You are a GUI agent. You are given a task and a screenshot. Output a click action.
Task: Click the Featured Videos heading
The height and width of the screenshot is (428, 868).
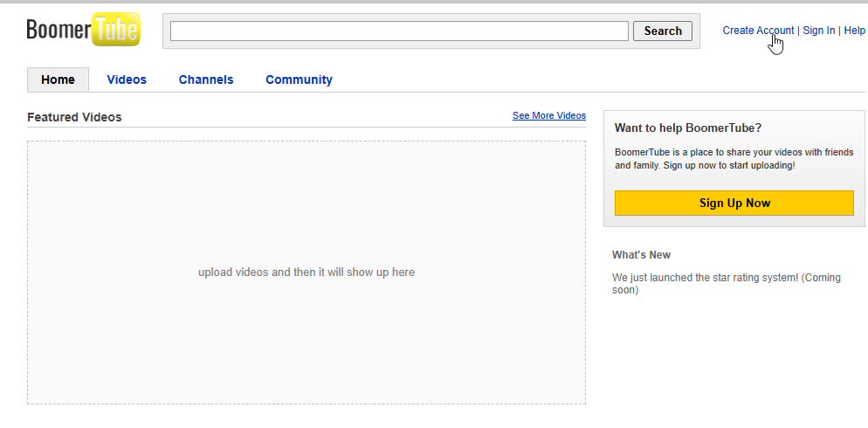[x=74, y=117]
